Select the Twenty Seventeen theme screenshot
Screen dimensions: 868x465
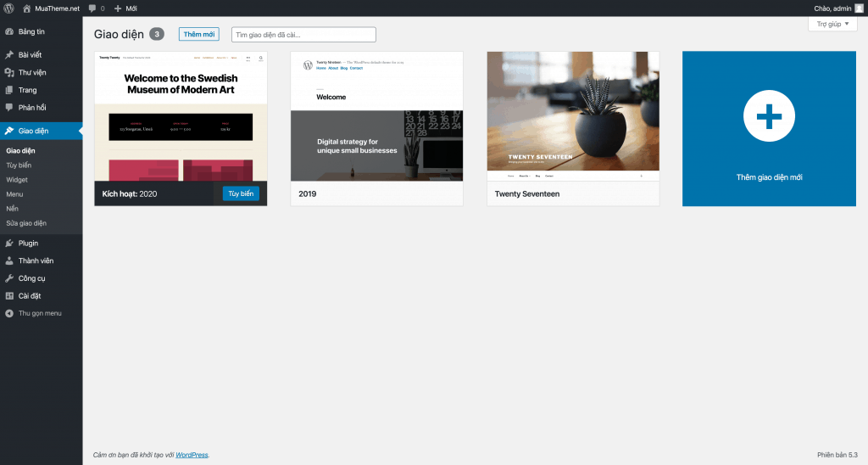point(573,116)
